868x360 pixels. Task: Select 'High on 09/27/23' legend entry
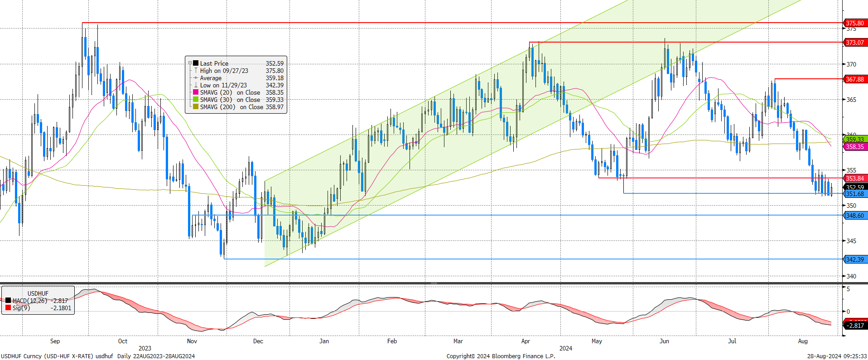[x=224, y=71]
